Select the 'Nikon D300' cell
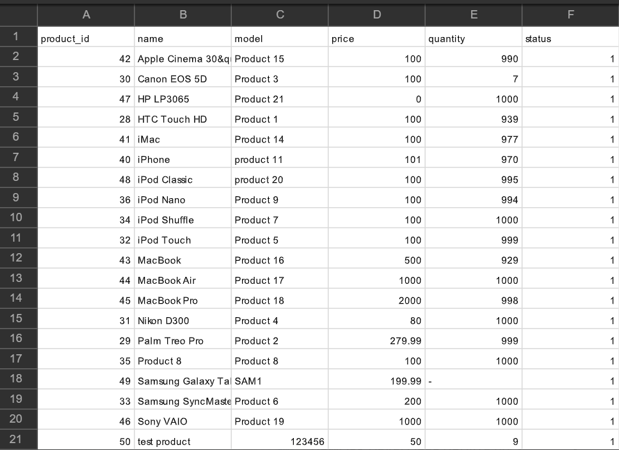Image resolution: width=619 pixels, height=450 pixels. (x=183, y=319)
